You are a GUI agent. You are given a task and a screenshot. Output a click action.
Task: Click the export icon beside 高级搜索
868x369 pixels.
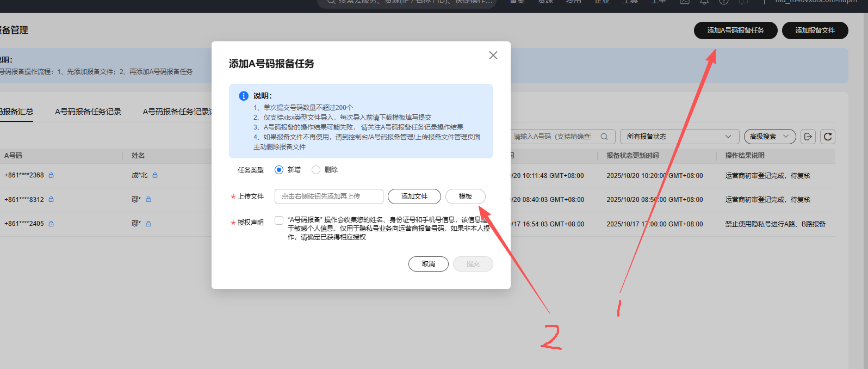coord(808,137)
